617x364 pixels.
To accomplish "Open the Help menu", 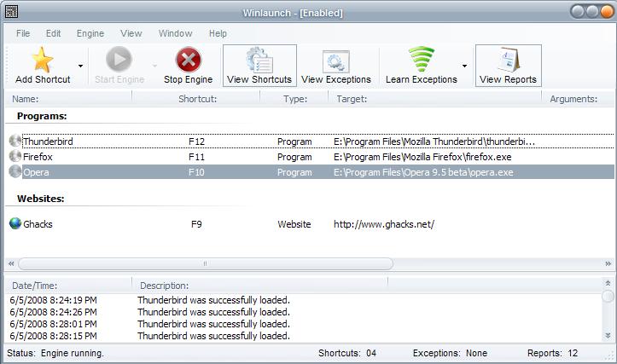I will pos(218,33).
